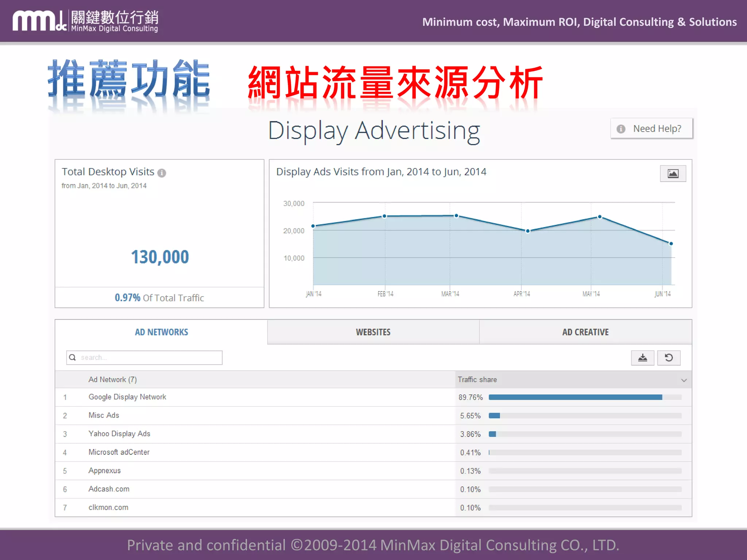Select the clkmon.com row
This screenshot has width=747, height=560.
point(373,507)
